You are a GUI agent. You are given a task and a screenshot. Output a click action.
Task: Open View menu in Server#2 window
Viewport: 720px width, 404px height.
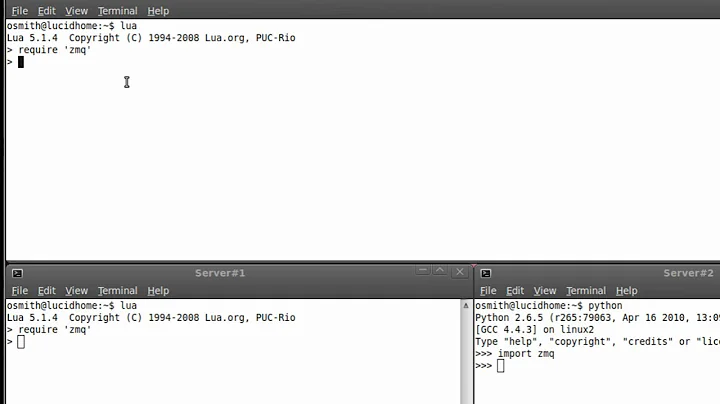pyautogui.click(x=545, y=291)
